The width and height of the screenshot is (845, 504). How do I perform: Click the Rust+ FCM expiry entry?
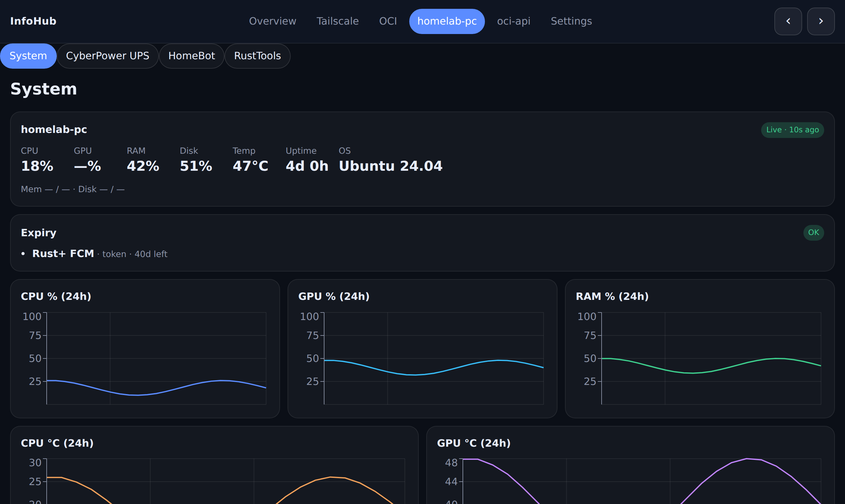(x=100, y=254)
